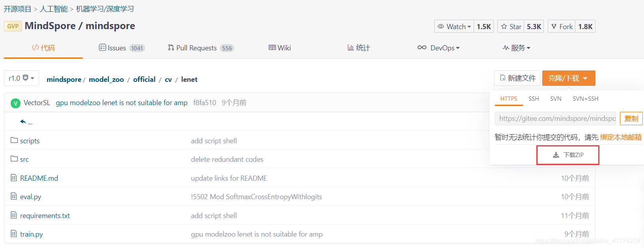Viewport: 644px width, 248px height.
Task: Toggle the 克隆/下载 dropdown button
Action: point(569,78)
